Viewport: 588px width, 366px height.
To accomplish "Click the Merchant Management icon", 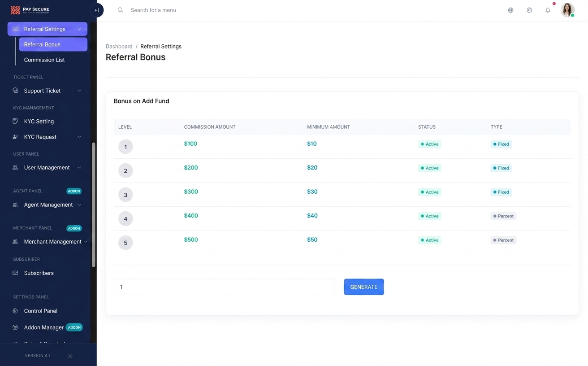I will [x=15, y=242].
